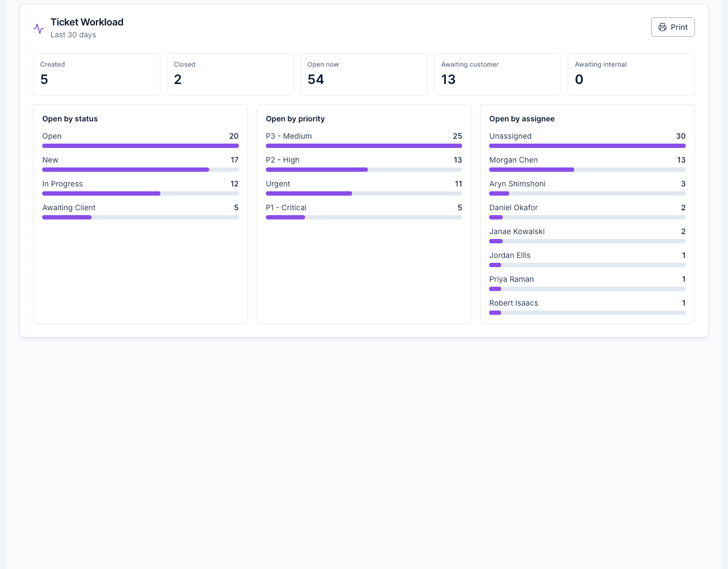Open the Open now stat card

tap(364, 74)
